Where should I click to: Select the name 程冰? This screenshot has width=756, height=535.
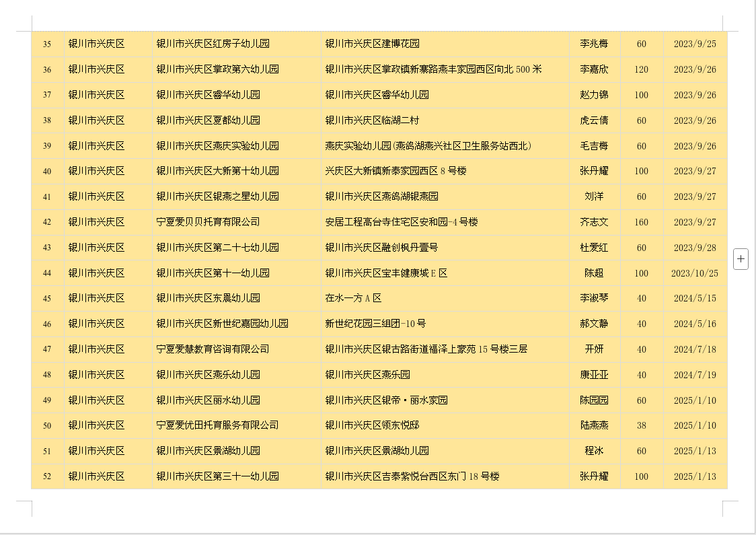594,452
